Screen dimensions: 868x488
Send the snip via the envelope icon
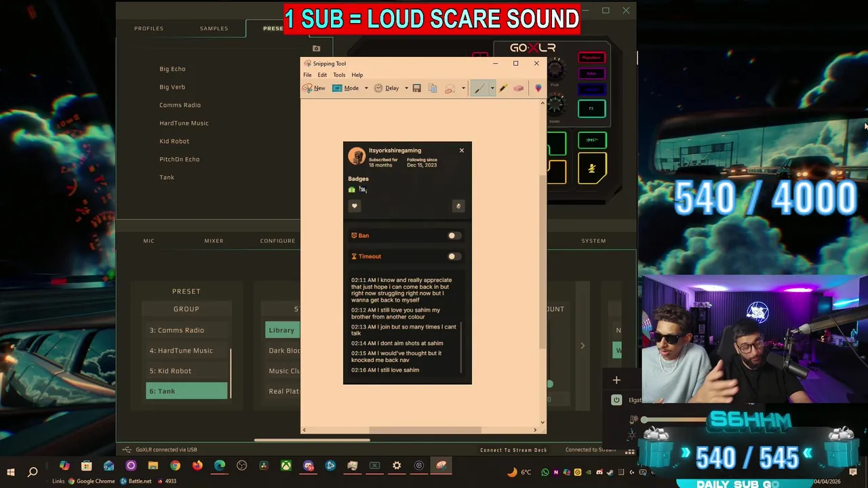450,88
